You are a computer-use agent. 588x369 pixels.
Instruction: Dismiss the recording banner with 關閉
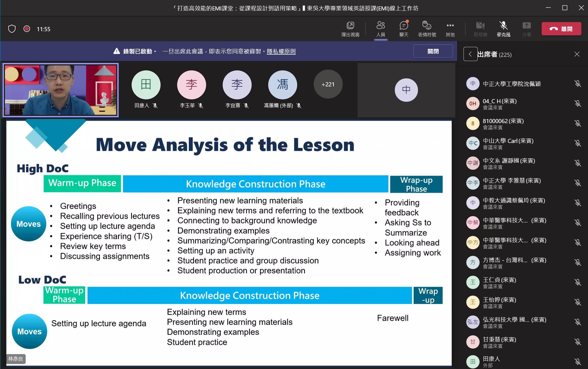(433, 51)
